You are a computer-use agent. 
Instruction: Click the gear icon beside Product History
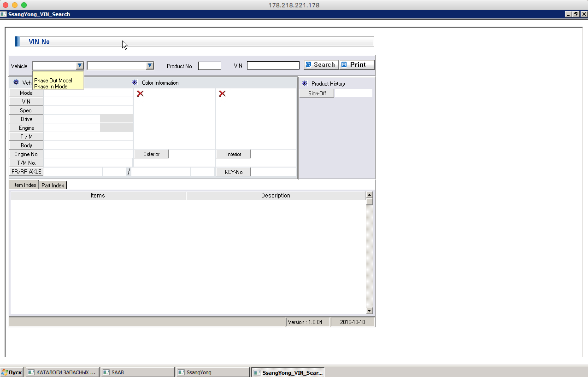tap(304, 84)
